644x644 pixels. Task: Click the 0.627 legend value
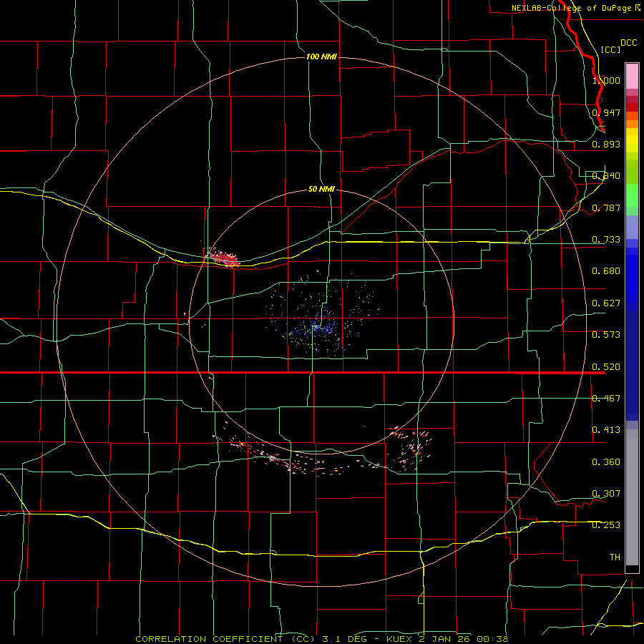(606, 303)
